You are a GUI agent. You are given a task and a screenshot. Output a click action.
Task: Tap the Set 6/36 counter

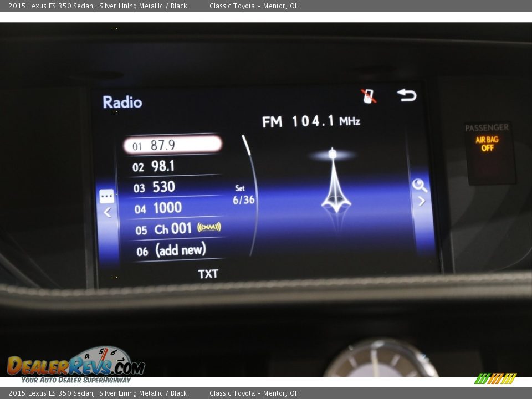(x=243, y=195)
